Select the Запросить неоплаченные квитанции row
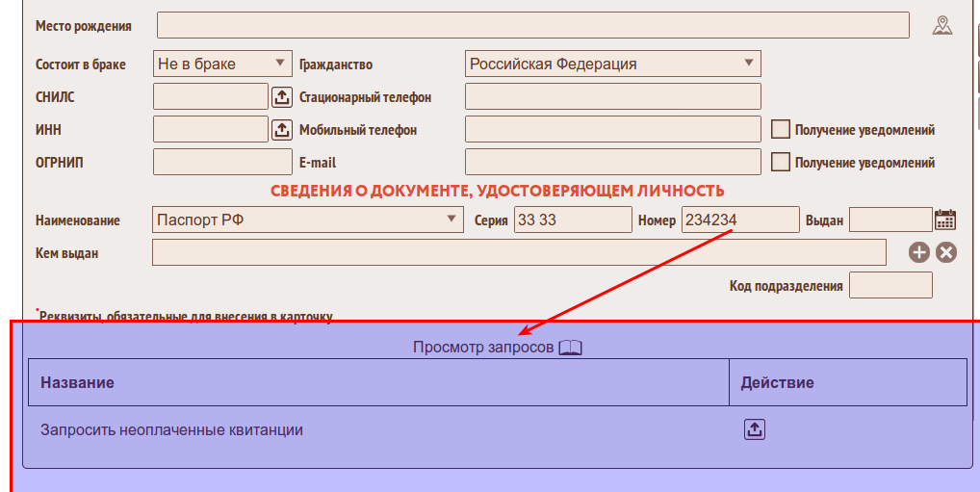 coord(171,430)
